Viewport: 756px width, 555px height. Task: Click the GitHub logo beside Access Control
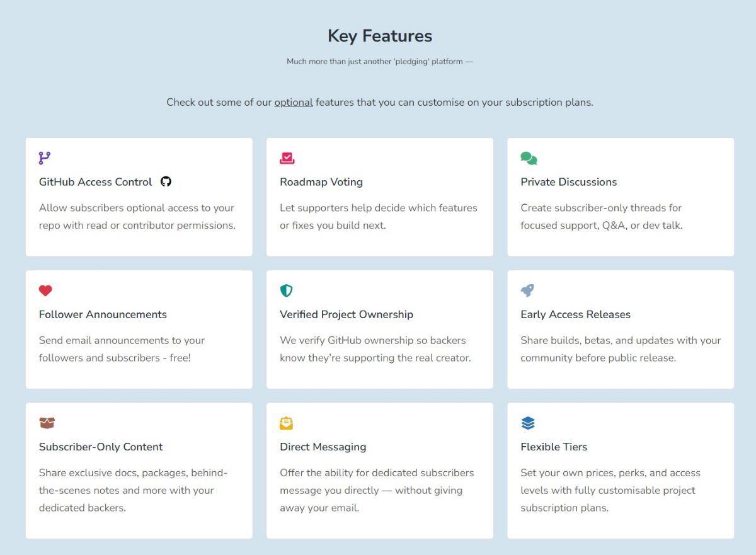[166, 181]
